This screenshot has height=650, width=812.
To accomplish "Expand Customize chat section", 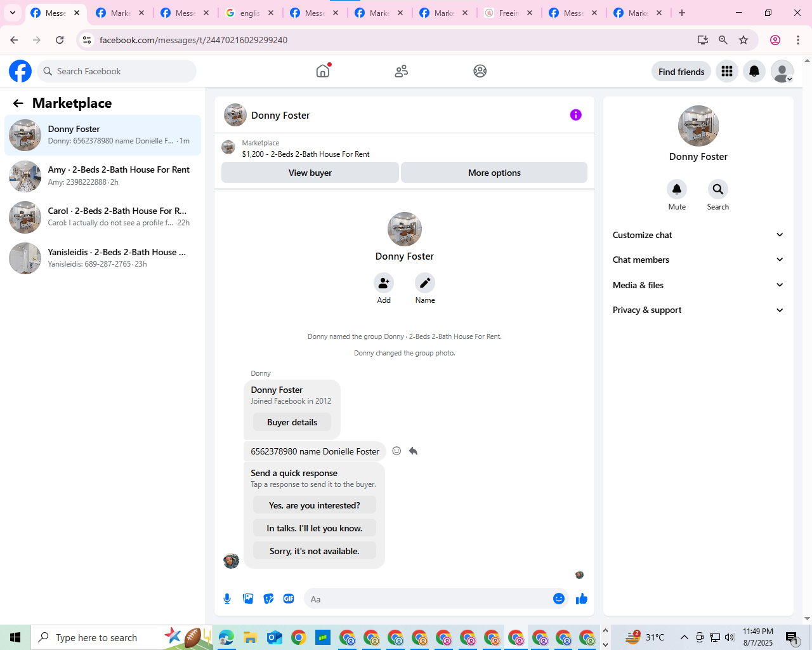I will pos(698,235).
